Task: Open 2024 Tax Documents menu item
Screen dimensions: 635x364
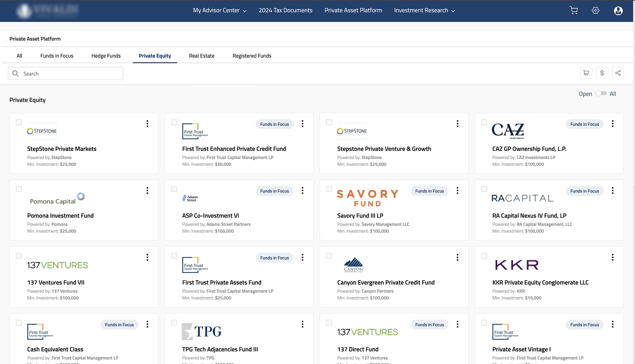Action: tap(285, 11)
